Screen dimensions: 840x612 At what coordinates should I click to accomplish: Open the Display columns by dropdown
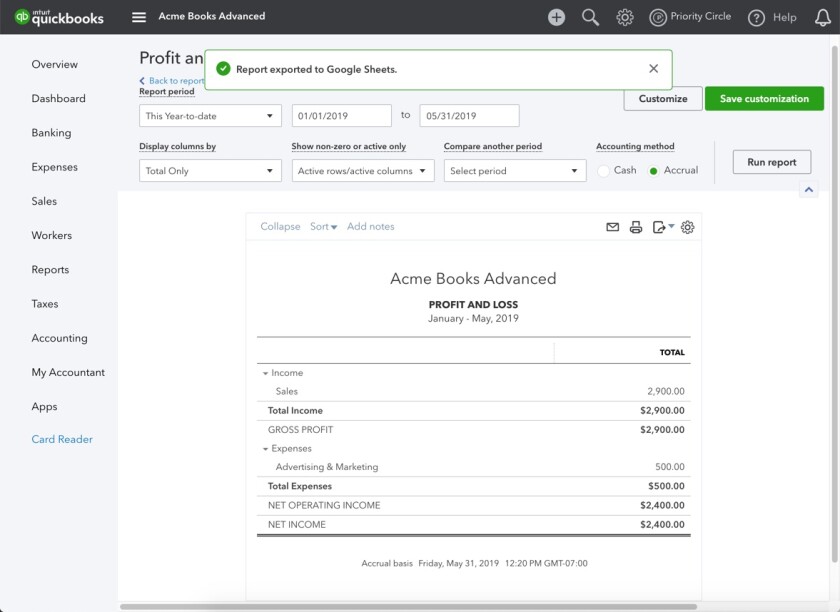210,171
